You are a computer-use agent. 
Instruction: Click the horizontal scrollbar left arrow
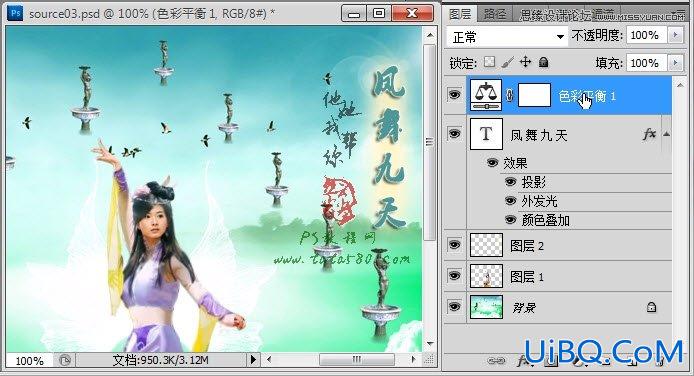(269, 360)
